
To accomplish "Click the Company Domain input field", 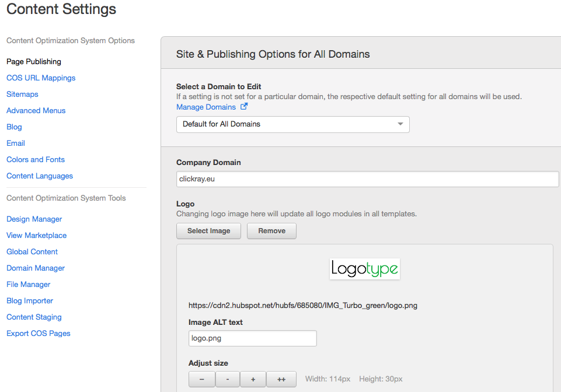I will click(x=367, y=179).
